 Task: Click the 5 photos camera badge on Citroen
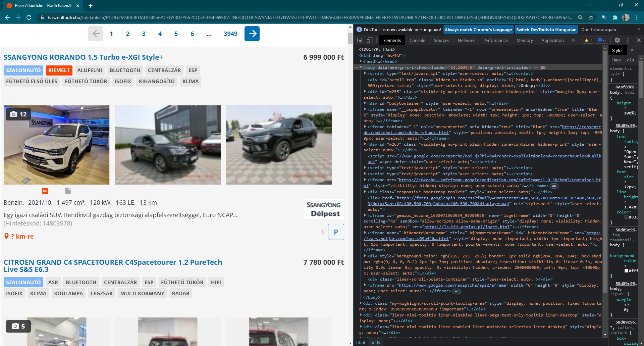(x=18, y=326)
